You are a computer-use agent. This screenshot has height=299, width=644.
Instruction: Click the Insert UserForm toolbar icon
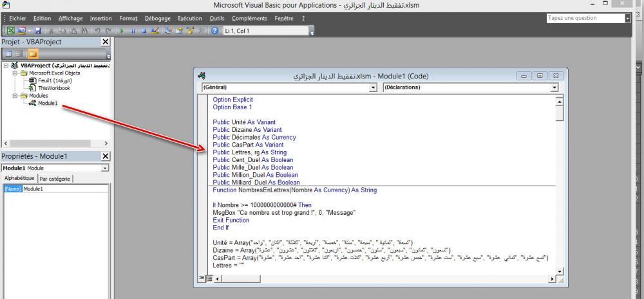[21, 31]
